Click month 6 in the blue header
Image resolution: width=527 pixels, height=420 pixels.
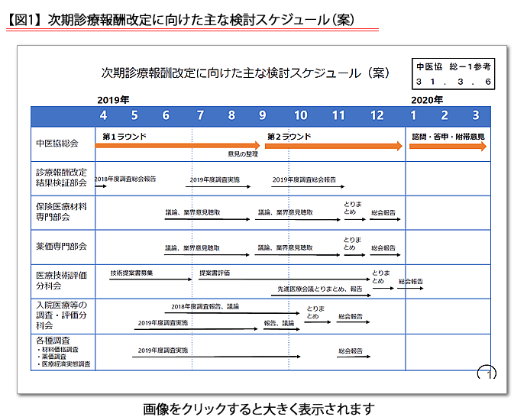pos(166,115)
